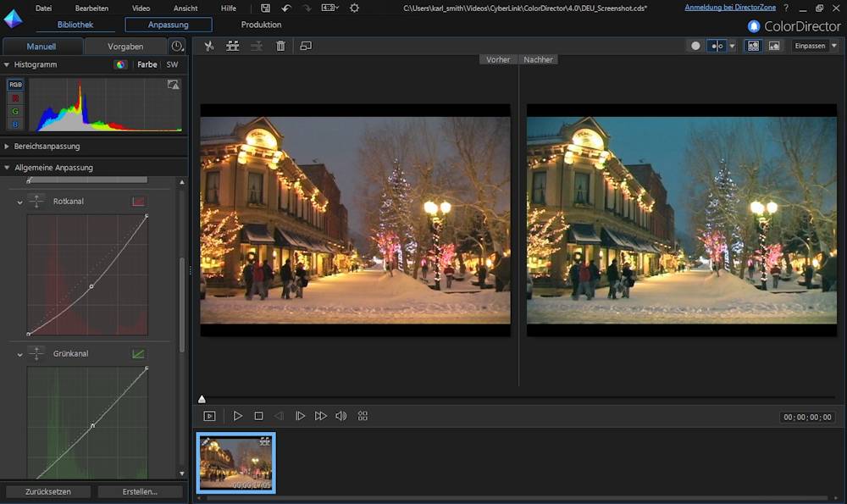Collapse the Histogramm section
This screenshot has width=847, height=504.
point(7,64)
